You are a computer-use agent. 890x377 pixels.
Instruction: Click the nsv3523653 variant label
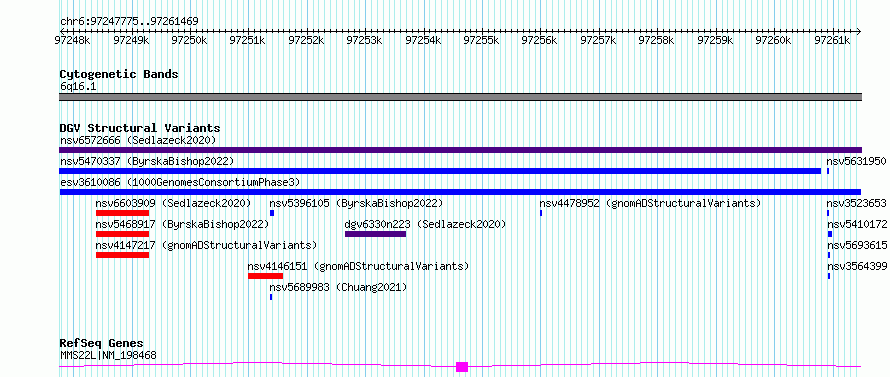[856, 203]
